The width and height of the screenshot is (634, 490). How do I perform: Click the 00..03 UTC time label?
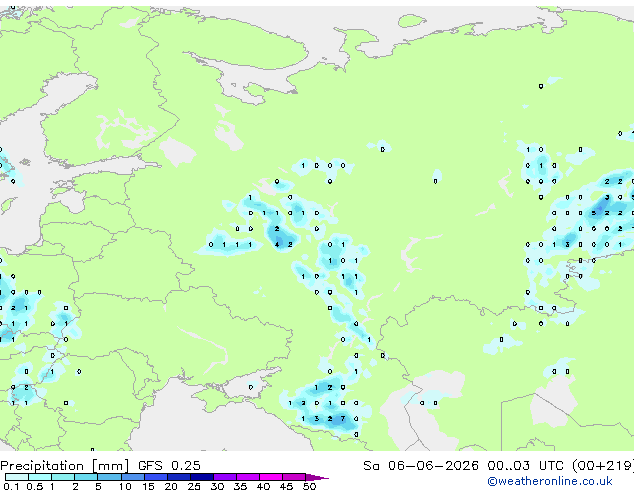click(525, 466)
